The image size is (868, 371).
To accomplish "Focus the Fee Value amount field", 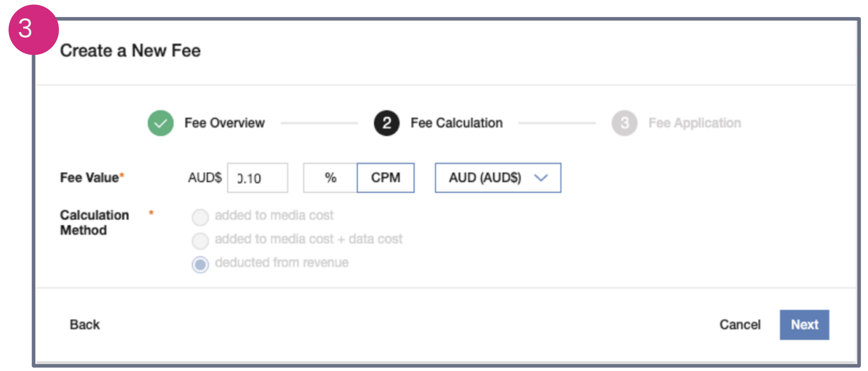I will point(257,178).
